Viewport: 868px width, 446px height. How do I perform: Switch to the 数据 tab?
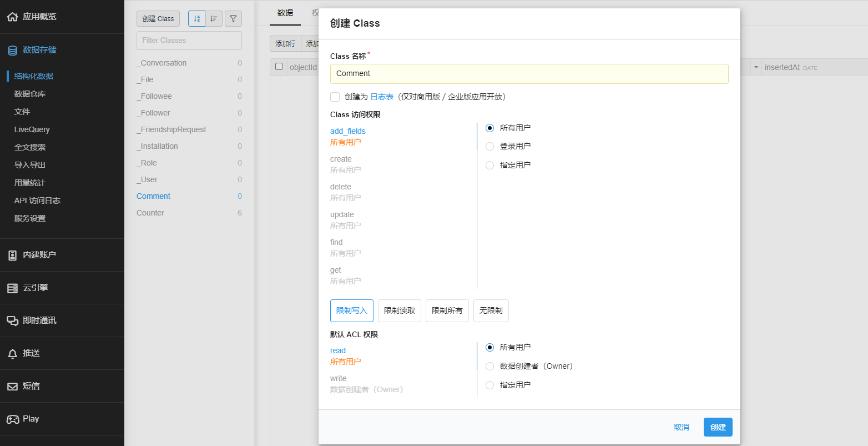pyautogui.click(x=285, y=13)
